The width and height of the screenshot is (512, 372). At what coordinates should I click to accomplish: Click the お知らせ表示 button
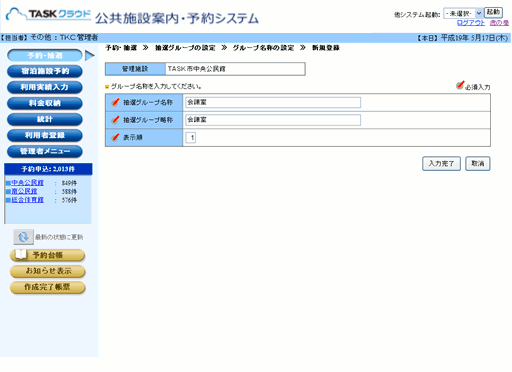click(48, 271)
